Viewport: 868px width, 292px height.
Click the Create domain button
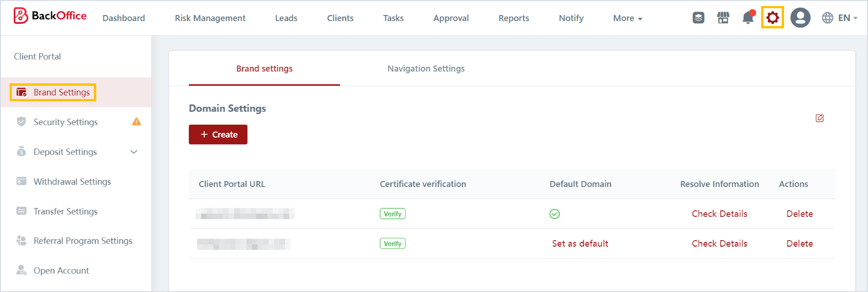218,135
